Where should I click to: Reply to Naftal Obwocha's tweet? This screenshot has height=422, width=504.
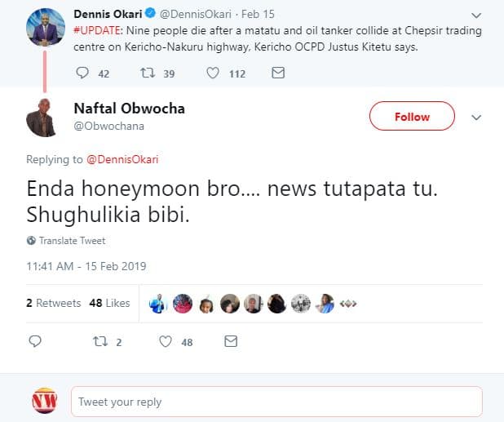(34, 341)
